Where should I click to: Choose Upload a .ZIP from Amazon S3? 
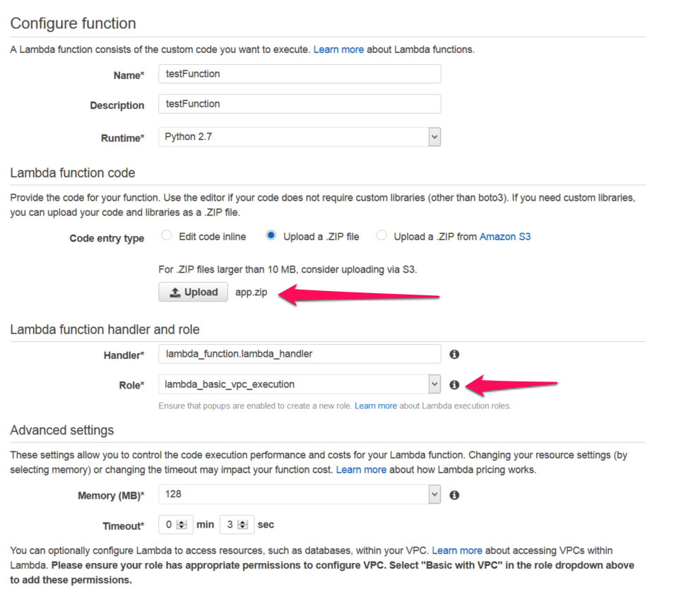381,236
